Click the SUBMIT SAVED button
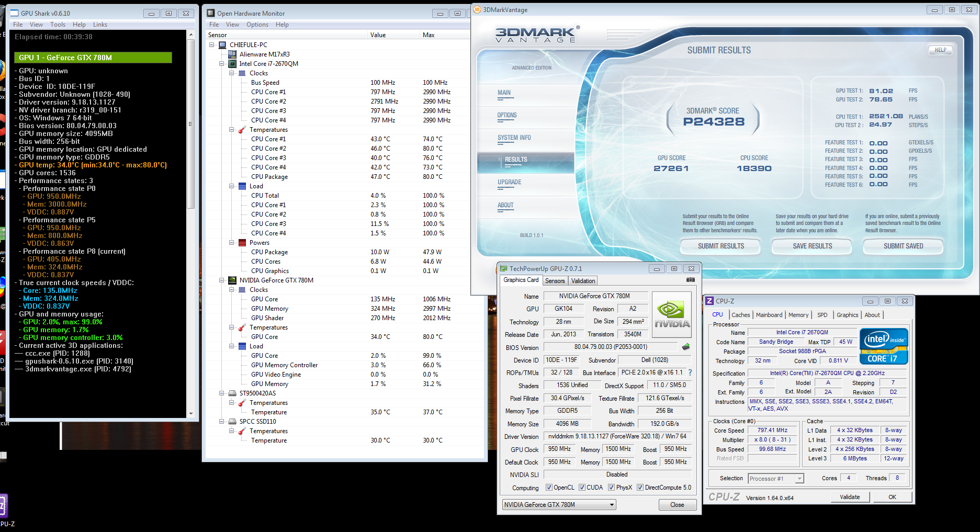 coord(904,246)
